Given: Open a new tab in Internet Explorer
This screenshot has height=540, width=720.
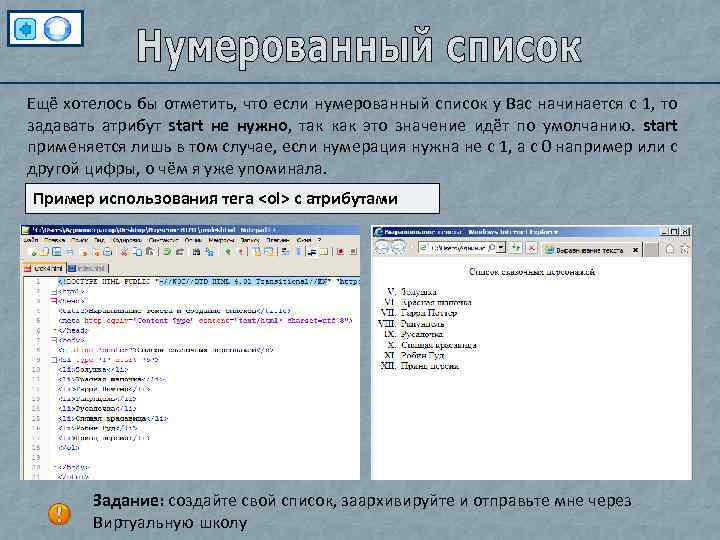Looking at the screenshot, I should (650, 250).
